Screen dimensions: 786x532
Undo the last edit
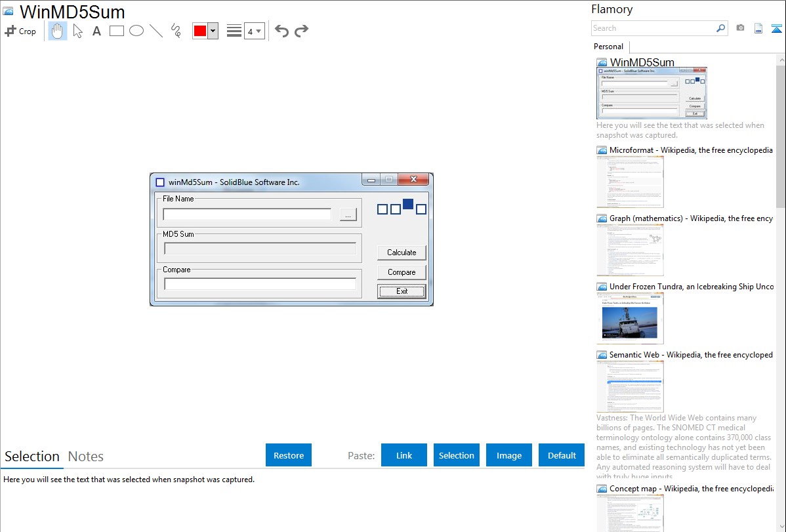coord(281,31)
